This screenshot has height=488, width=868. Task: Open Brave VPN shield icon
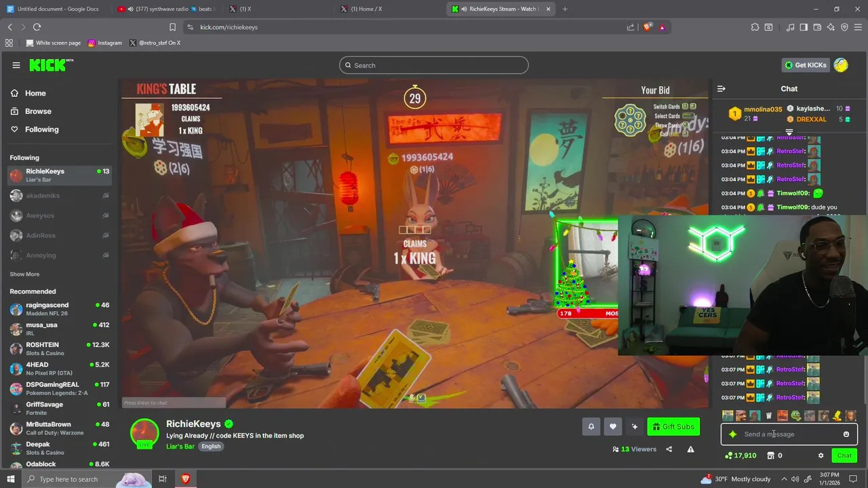pos(844,27)
